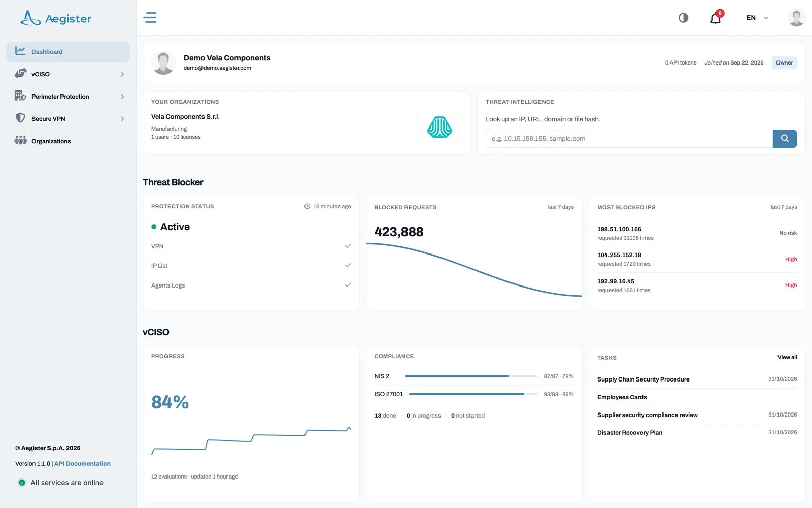Click the NIS 2 compliance progress bar

tap(471, 376)
